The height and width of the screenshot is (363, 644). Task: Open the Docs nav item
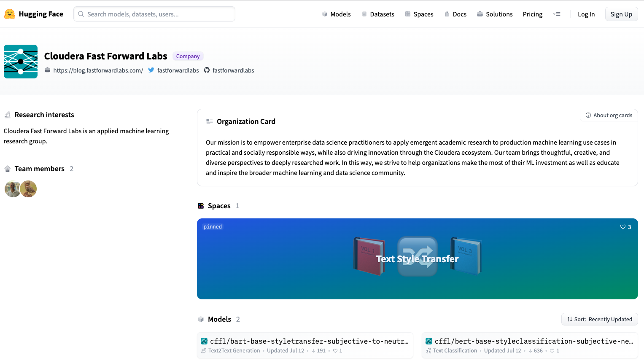coord(455,14)
